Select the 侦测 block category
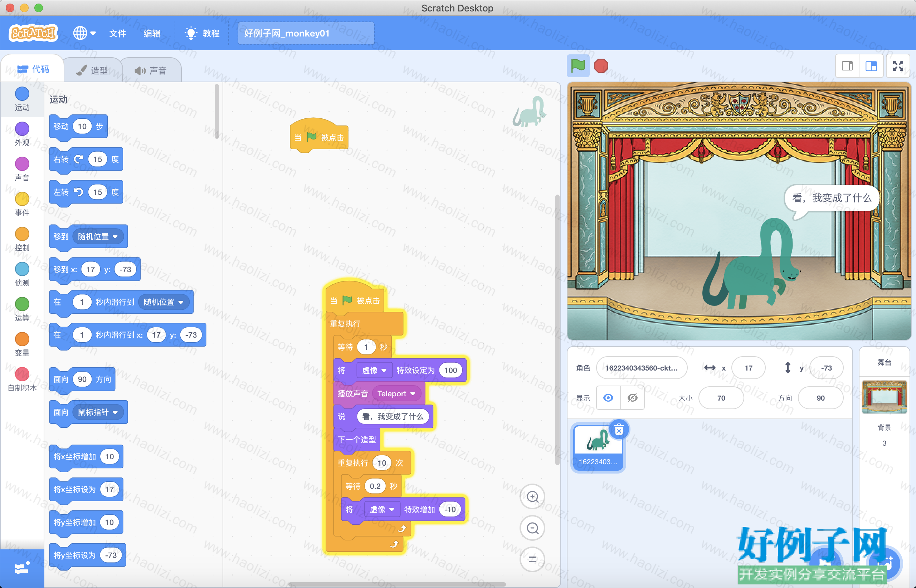The width and height of the screenshot is (916, 588). click(x=22, y=275)
